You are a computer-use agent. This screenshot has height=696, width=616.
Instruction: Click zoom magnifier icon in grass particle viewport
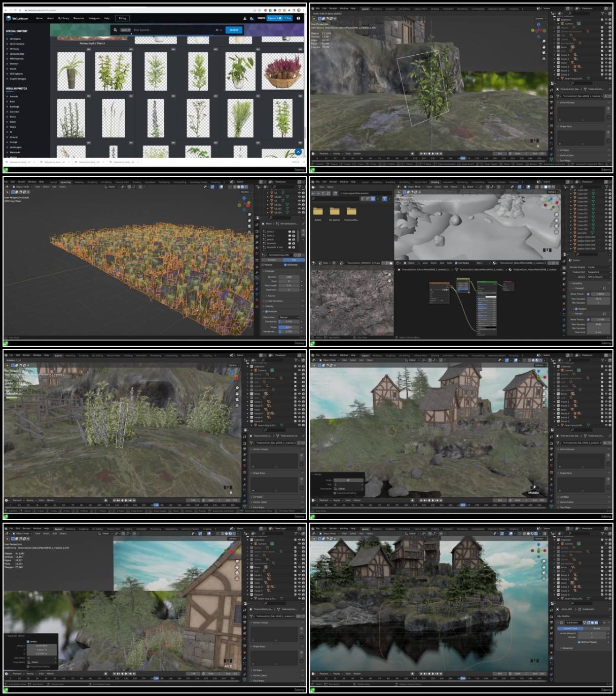[249, 215]
